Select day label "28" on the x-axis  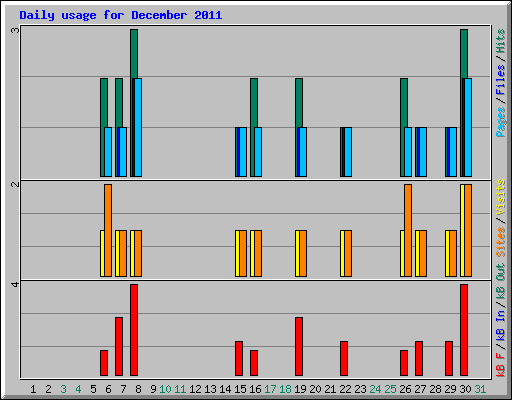pyautogui.click(x=435, y=389)
